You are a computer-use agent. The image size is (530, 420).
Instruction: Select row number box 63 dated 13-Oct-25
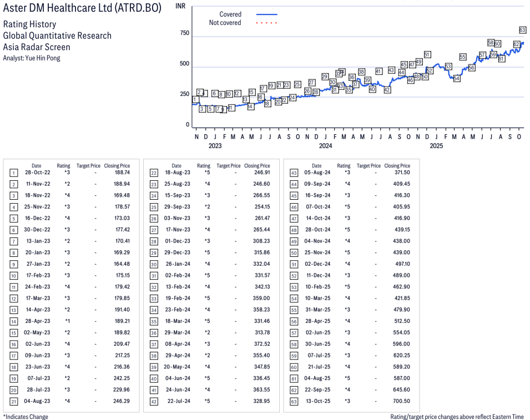tap(294, 401)
